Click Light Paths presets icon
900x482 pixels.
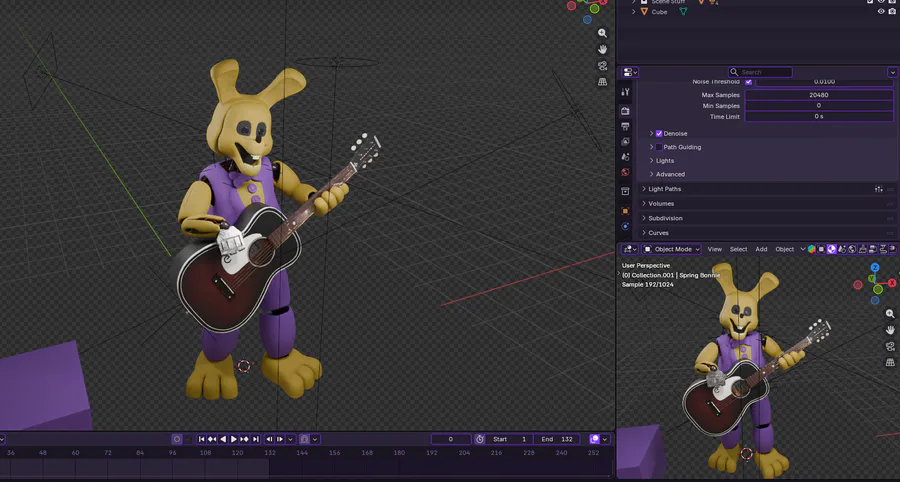[x=879, y=189]
